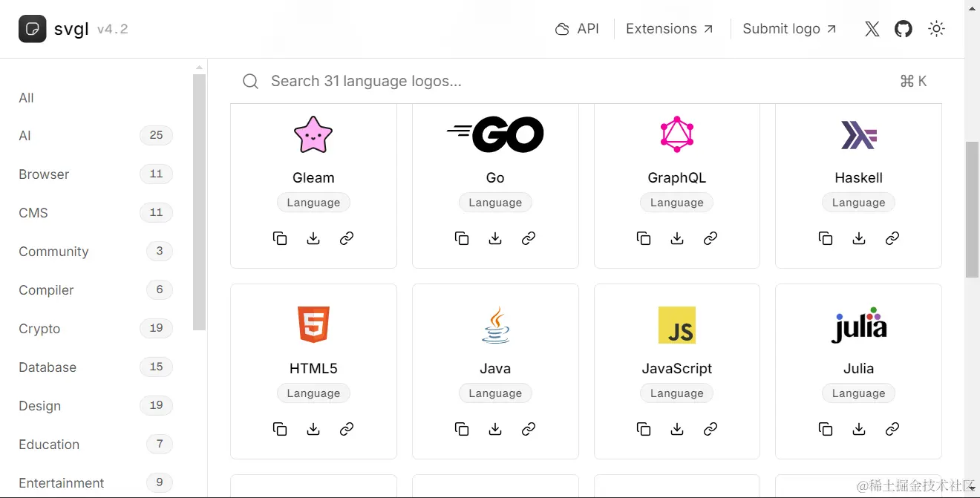Copy the JavaScript SVG
Image resolution: width=980 pixels, height=498 pixels.
coord(644,429)
